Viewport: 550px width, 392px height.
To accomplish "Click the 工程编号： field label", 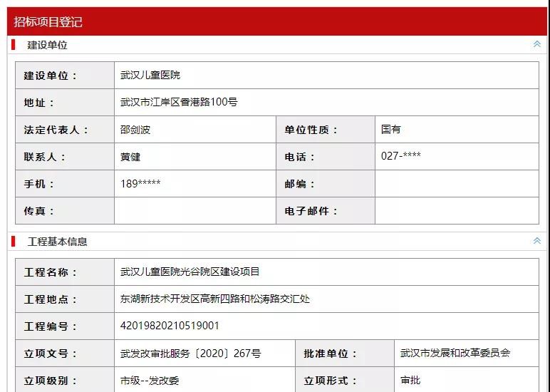I will pyautogui.click(x=51, y=326).
